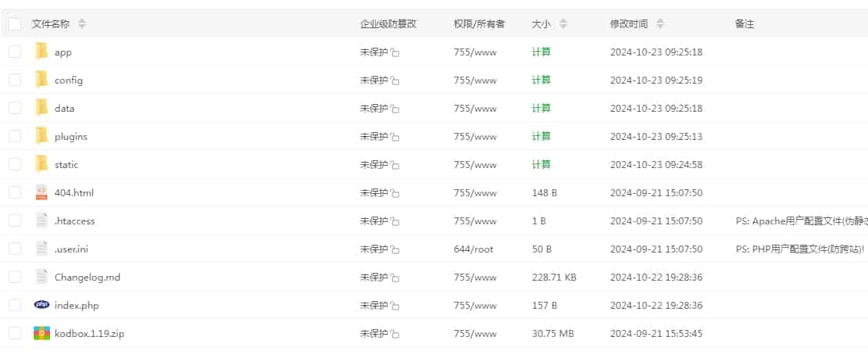Image resolution: width=868 pixels, height=362 pixels.
Task: Click the index.php PHP file icon
Action: (41, 305)
